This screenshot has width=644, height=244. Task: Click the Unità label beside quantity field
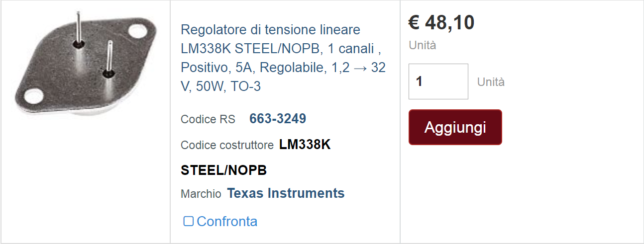491,82
